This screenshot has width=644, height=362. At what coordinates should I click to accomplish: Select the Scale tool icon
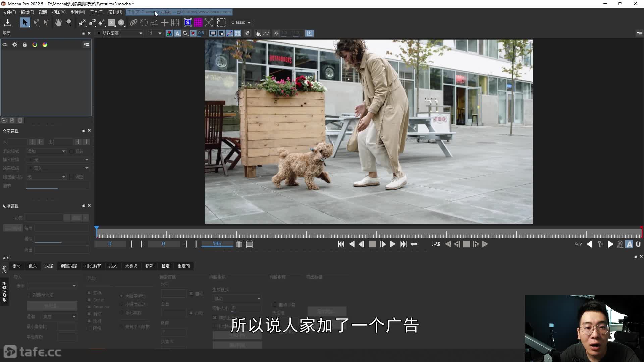[x=154, y=22]
